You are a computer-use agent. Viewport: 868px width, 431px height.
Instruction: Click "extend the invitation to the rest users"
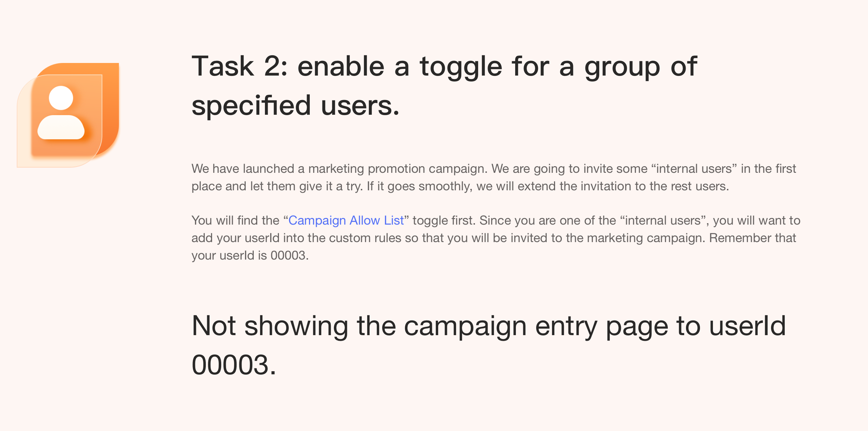pyautogui.click(x=623, y=186)
